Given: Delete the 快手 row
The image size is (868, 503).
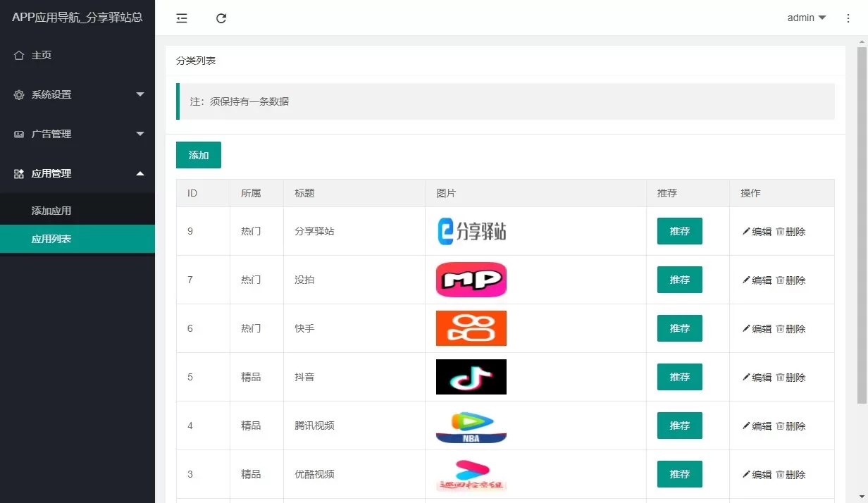Looking at the screenshot, I should tap(790, 329).
